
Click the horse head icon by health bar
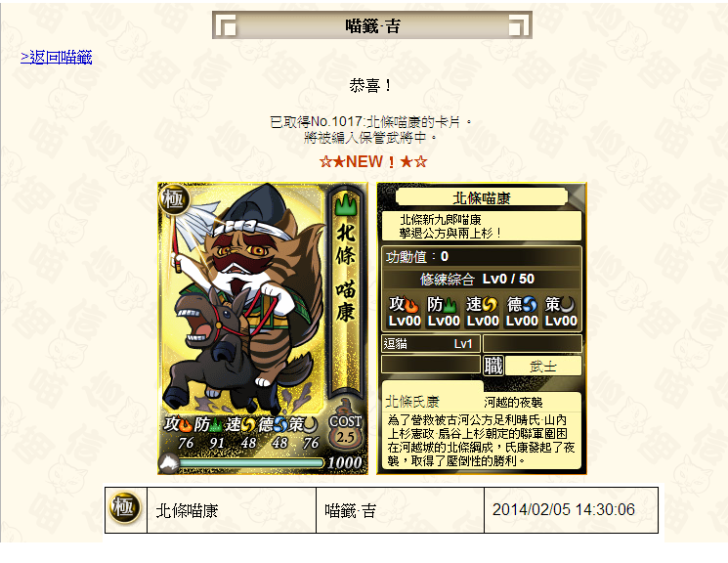[169, 462]
